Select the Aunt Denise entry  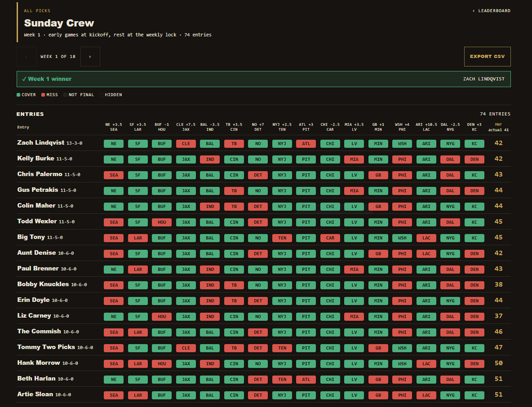(37, 252)
